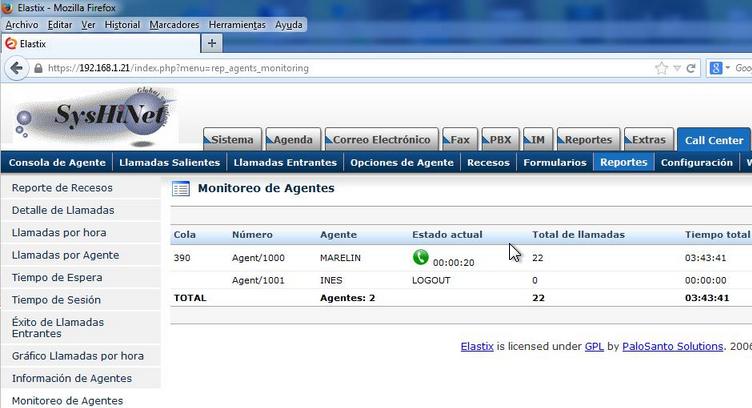Bookmark page with the star icon
The image size is (752, 408).
(661, 68)
